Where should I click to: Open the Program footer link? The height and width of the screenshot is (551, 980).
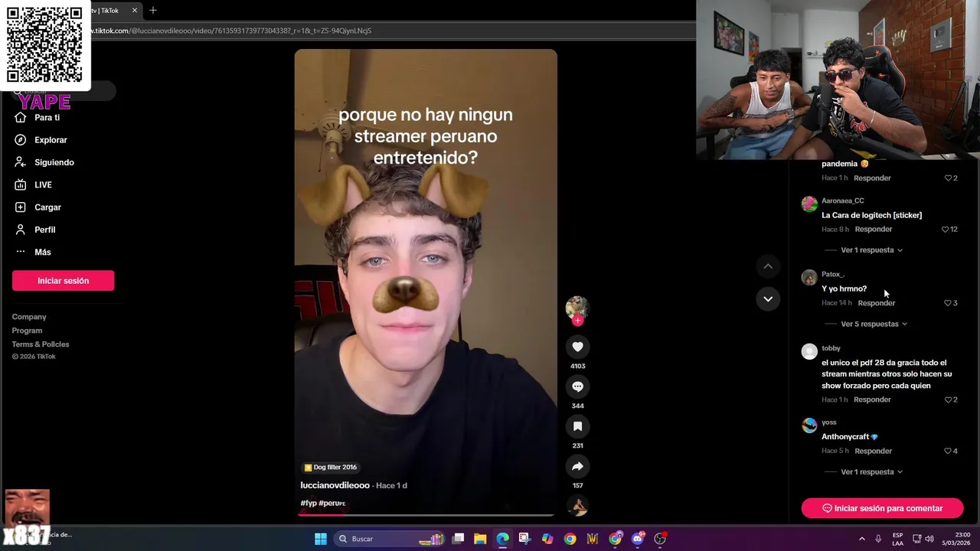[x=27, y=331]
